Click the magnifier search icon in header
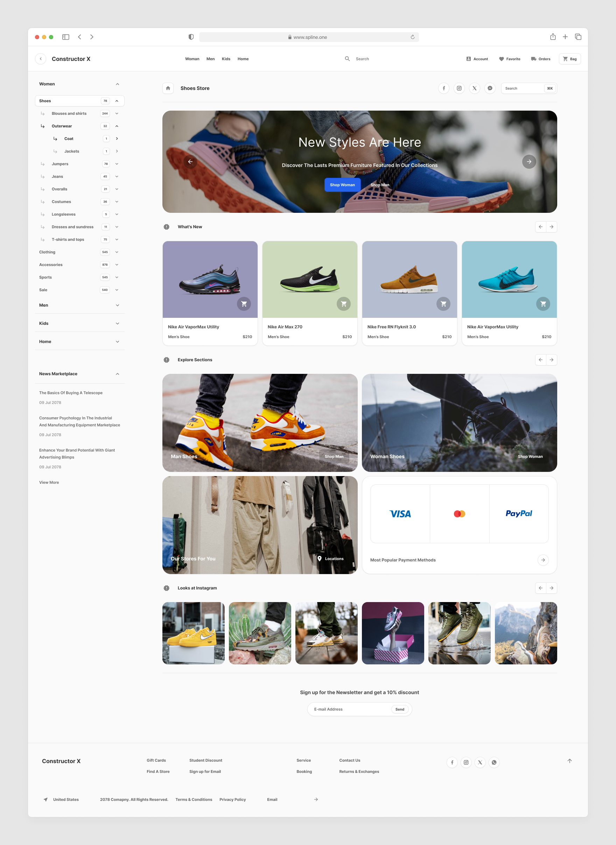This screenshot has width=616, height=845. coord(347,59)
